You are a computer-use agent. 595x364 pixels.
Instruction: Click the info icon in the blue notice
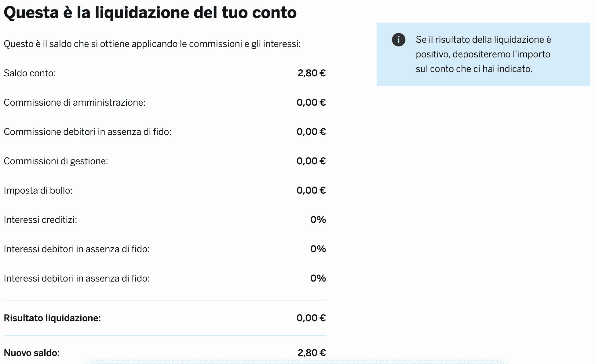pos(399,40)
